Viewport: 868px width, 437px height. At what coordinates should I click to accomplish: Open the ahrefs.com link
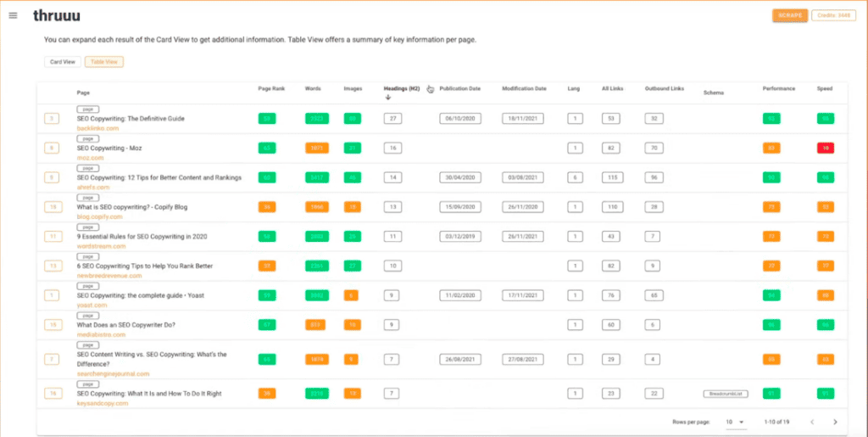93,188
